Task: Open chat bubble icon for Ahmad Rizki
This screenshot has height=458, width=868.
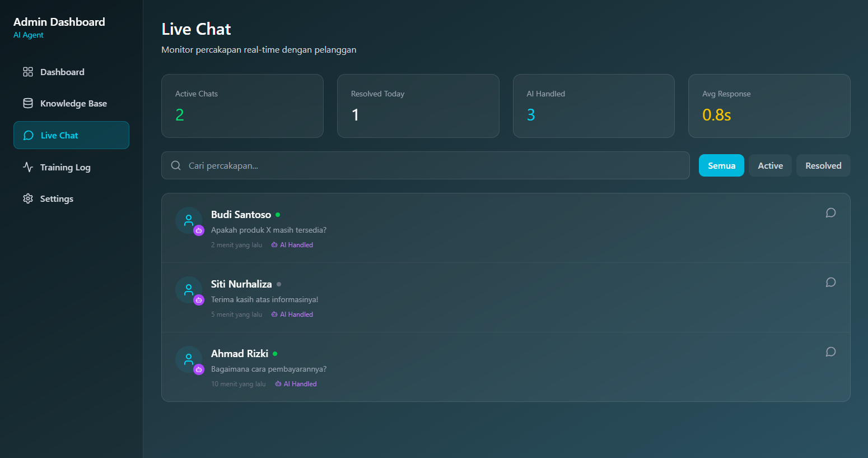Action: [x=830, y=352]
